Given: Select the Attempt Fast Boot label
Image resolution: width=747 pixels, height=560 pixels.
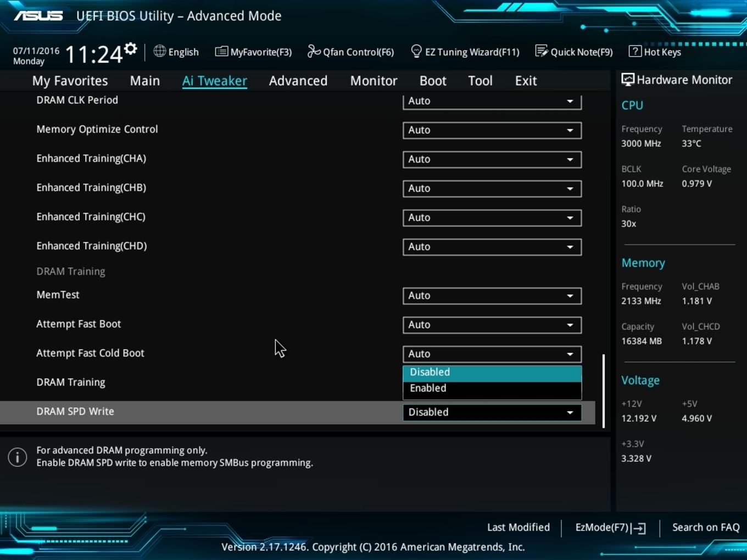Looking at the screenshot, I should pyautogui.click(x=79, y=324).
